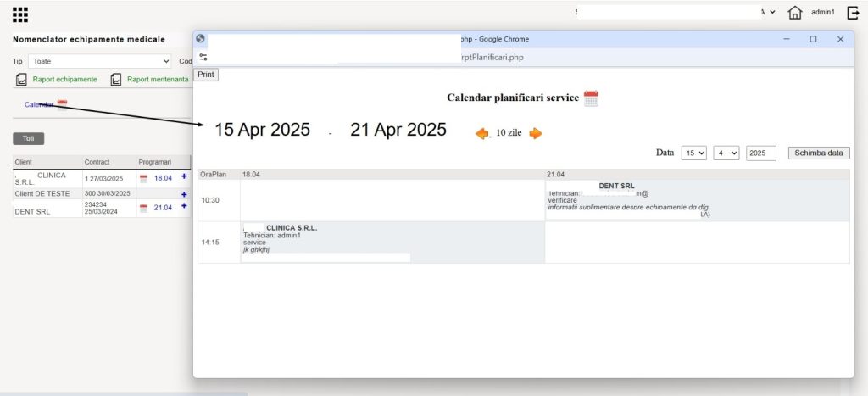
Task: Click the year input field showing 2025
Action: pyautogui.click(x=761, y=153)
